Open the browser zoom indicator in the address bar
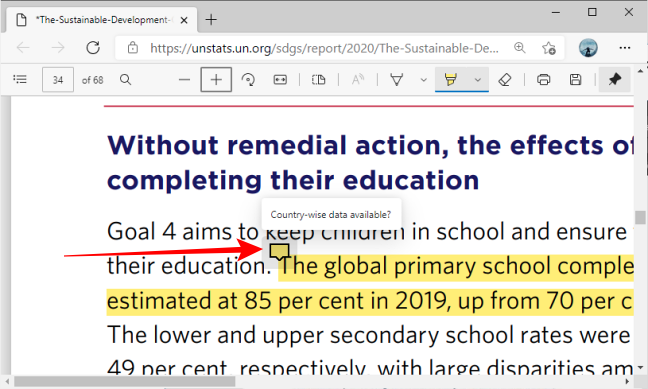The width and height of the screenshot is (648, 389). (519, 48)
